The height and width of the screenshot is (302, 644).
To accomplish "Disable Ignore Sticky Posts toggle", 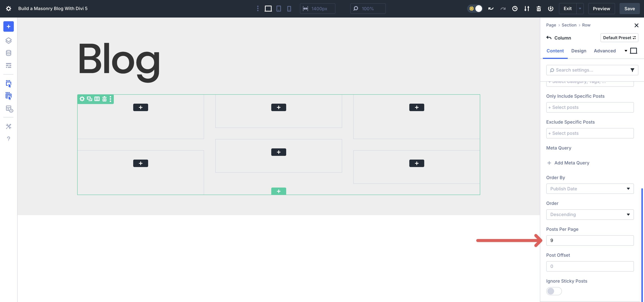I will [x=554, y=291].
